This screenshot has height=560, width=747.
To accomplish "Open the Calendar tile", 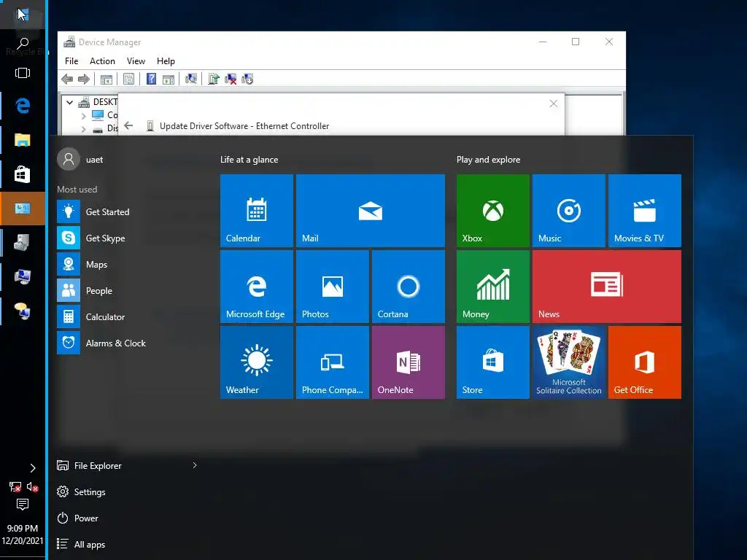I will [257, 211].
